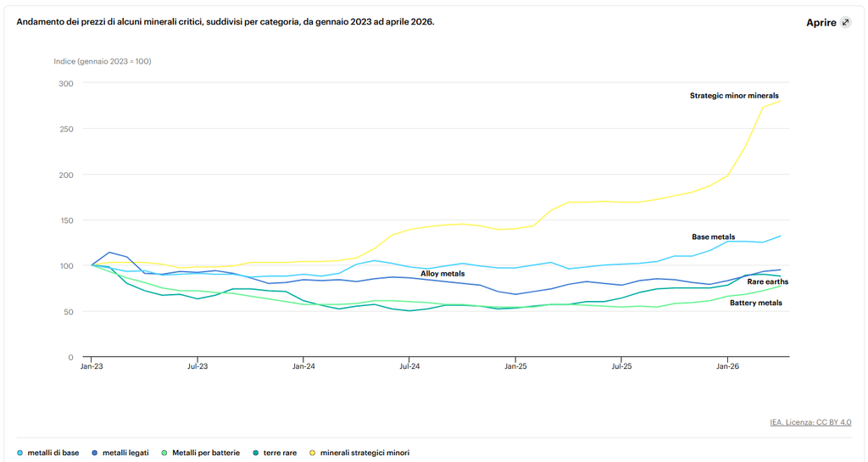Toggle the metalli legati legend label
Viewport: 868px width, 462px height.
[x=125, y=453]
